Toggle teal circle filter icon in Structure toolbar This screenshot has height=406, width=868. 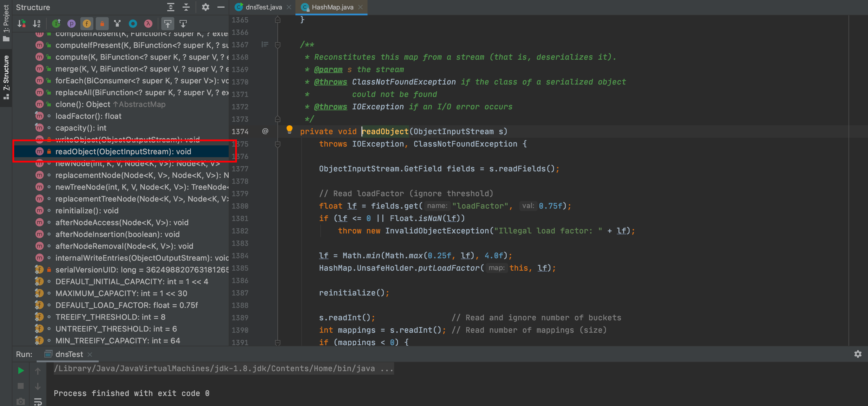(133, 24)
